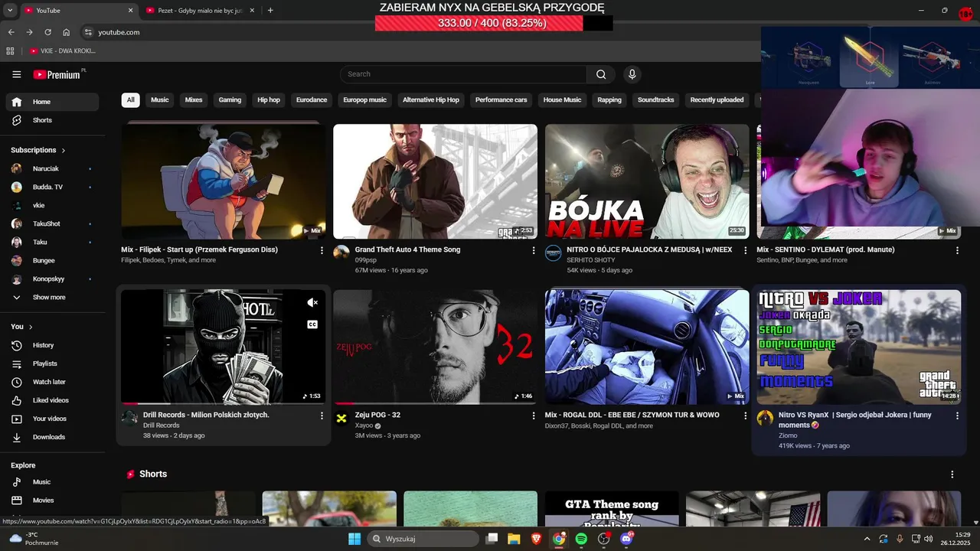Screen dimensions: 980x551
Task: Unmute the Drill Records preview video
Action: coord(312,303)
